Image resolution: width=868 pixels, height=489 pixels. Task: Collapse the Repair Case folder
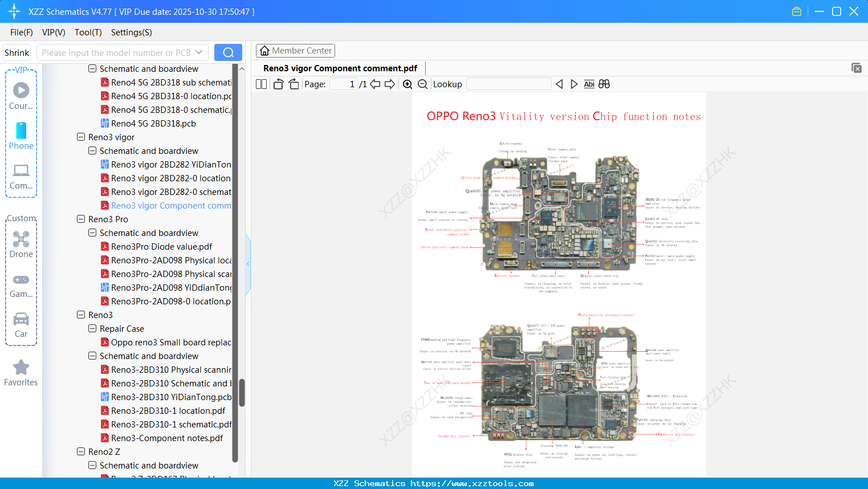92,329
